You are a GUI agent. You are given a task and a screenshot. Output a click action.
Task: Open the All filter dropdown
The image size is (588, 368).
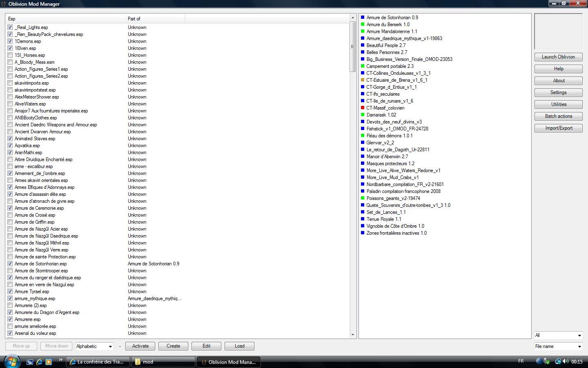click(x=558, y=335)
